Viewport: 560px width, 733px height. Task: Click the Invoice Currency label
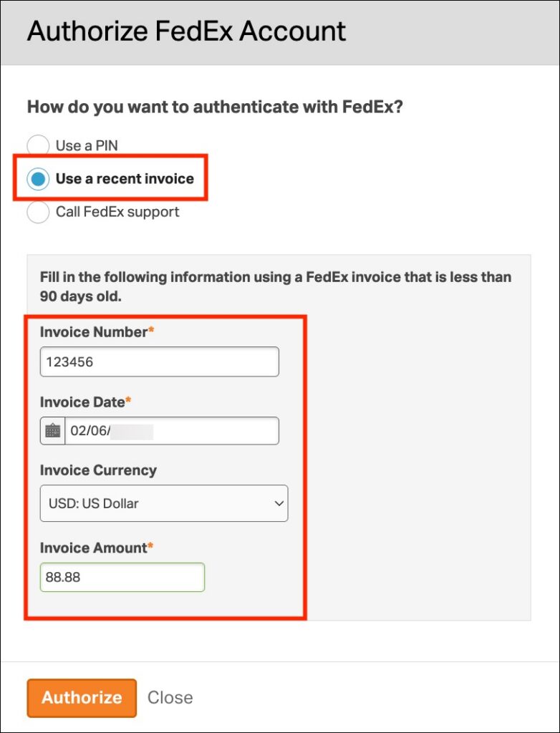click(x=98, y=470)
